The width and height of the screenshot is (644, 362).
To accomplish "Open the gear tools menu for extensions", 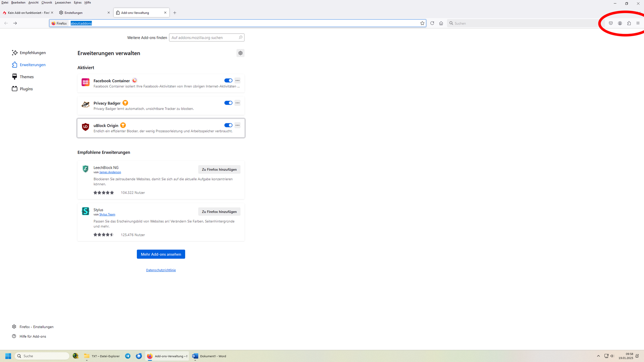I will [240, 53].
